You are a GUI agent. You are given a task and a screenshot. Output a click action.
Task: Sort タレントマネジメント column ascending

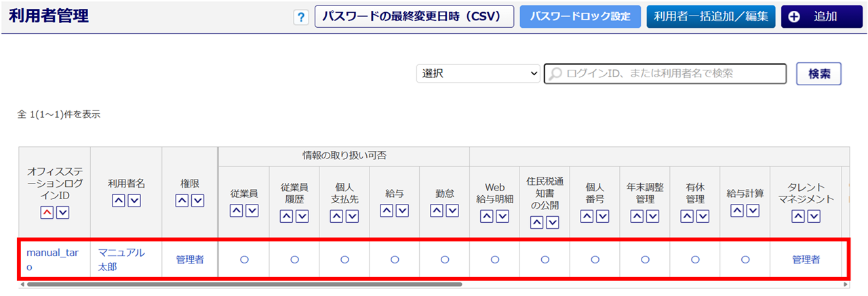[798, 217]
